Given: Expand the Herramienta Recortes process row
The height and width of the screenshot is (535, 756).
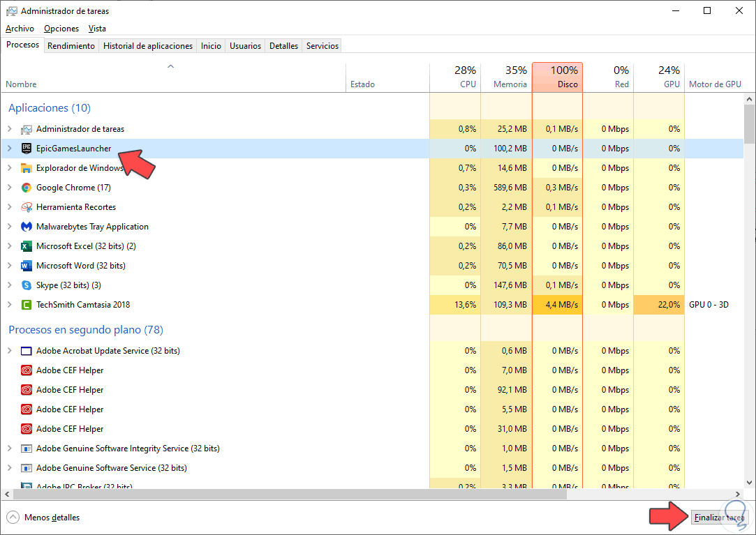Looking at the screenshot, I should (10, 206).
